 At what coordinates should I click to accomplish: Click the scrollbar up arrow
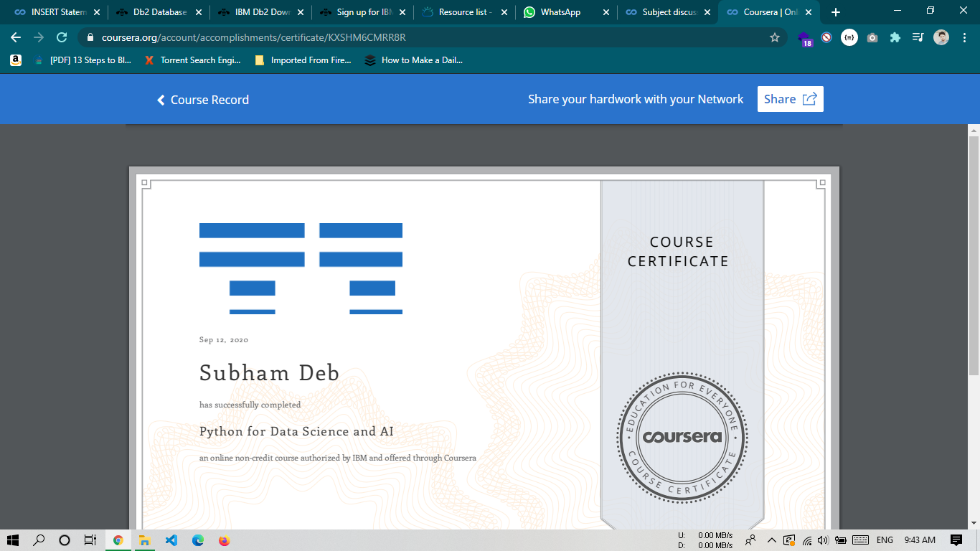974,130
